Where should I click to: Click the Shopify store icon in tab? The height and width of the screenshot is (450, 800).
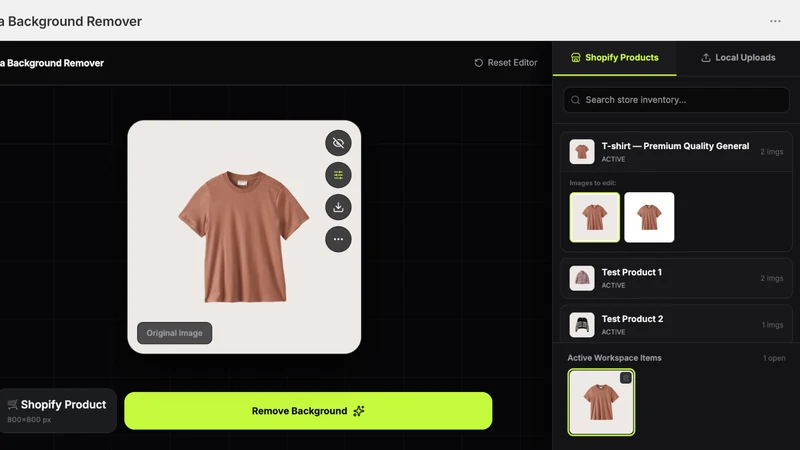(576, 58)
